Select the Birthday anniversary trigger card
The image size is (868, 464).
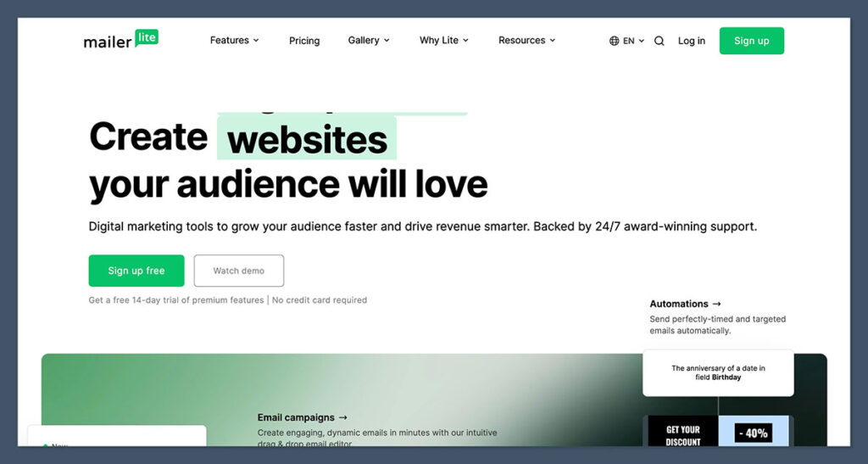coord(718,372)
